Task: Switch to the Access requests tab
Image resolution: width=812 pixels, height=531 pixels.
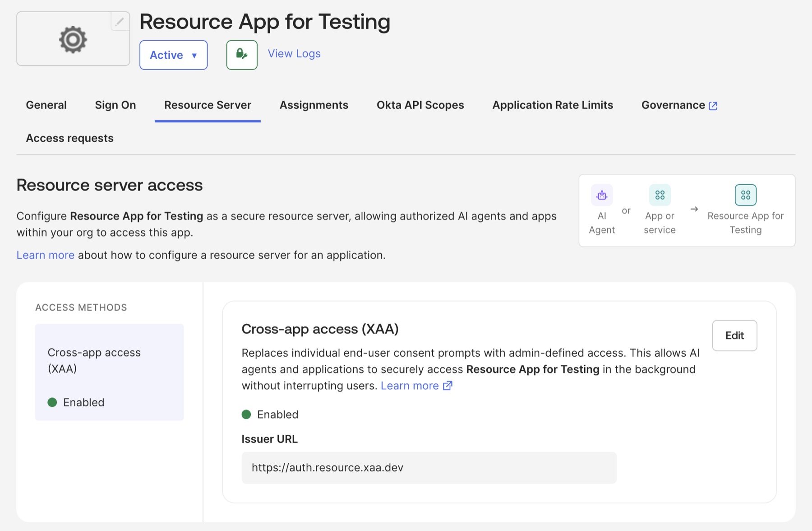Action: 70,138
